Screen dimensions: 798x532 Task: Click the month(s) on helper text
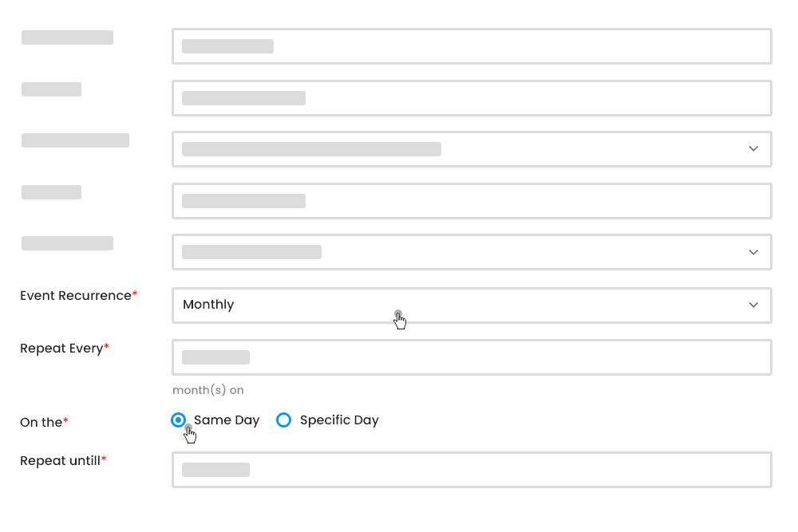coord(207,390)
